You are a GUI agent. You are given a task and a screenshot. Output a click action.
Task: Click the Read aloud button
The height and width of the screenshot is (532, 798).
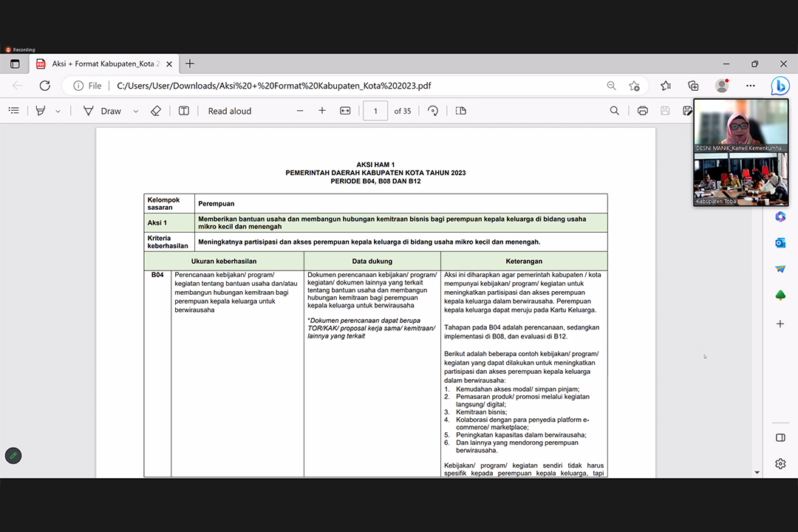coord(229,111)
